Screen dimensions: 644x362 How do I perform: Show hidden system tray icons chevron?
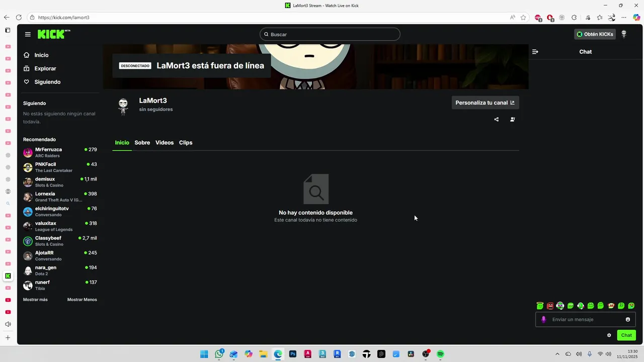(x=557, y=354)
